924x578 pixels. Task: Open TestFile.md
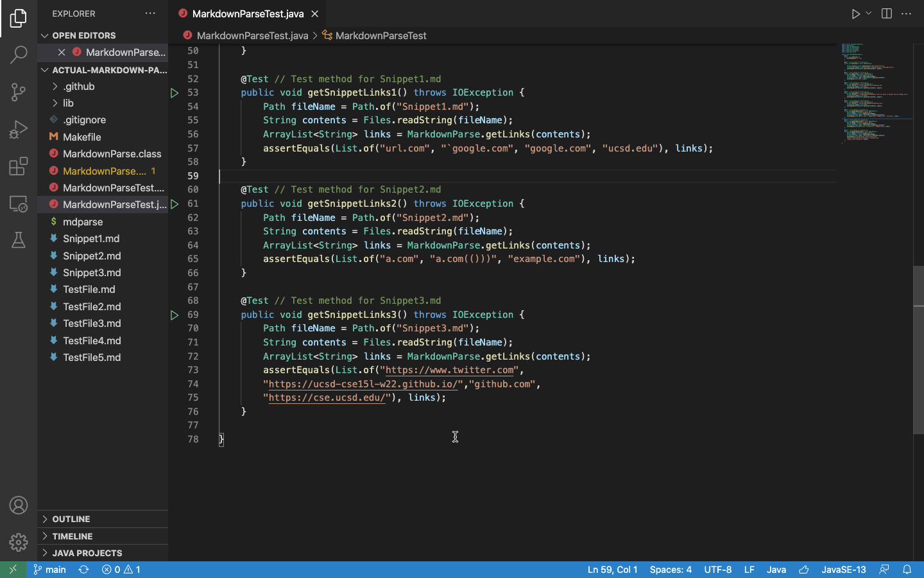(103, 289)
